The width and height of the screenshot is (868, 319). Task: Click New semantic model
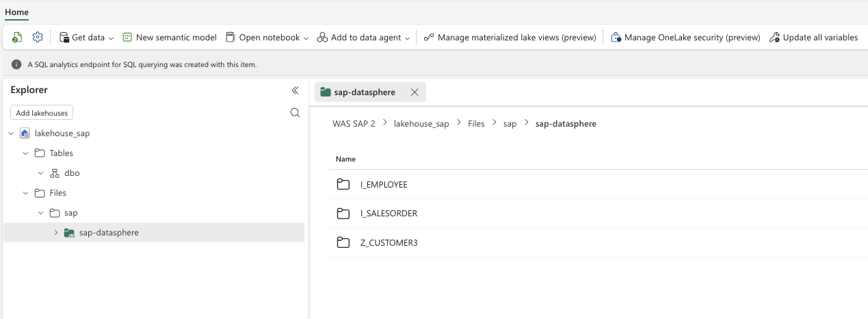coord(170,38)
